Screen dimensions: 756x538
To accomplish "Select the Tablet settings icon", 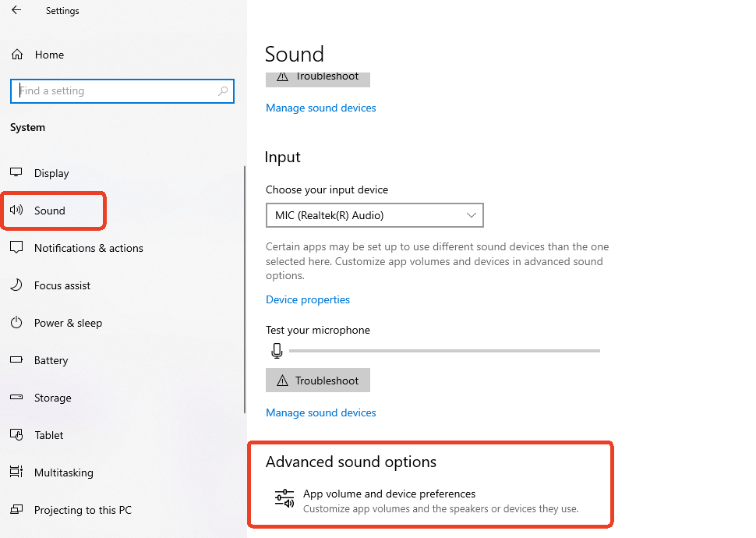I will coord(16,435).
